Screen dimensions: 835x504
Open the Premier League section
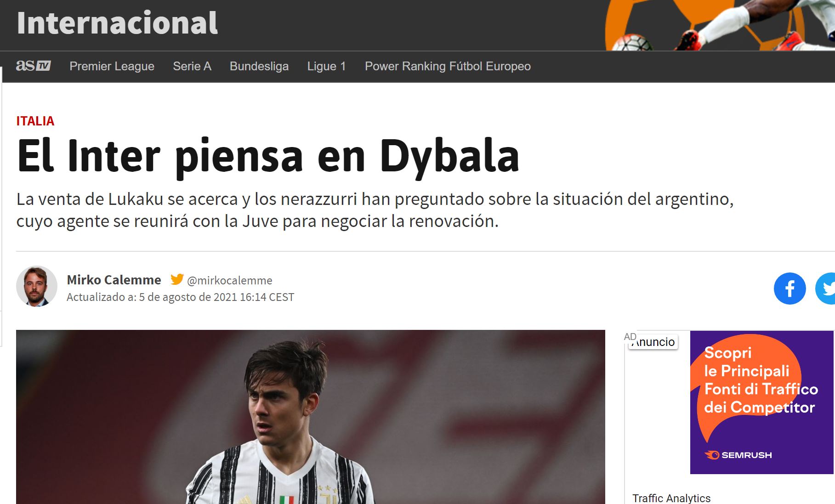coord(112,66)
